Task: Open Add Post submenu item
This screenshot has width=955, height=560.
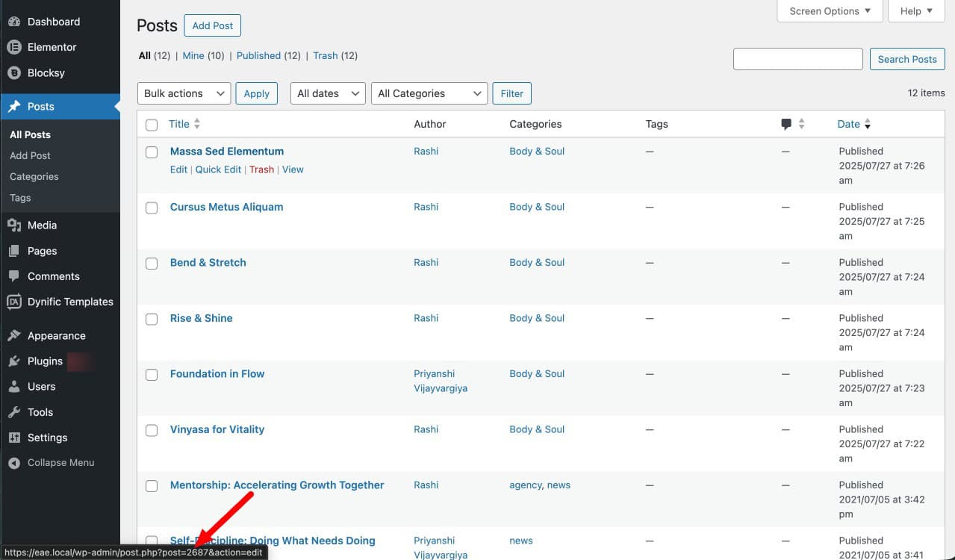Action: [30, 155]
